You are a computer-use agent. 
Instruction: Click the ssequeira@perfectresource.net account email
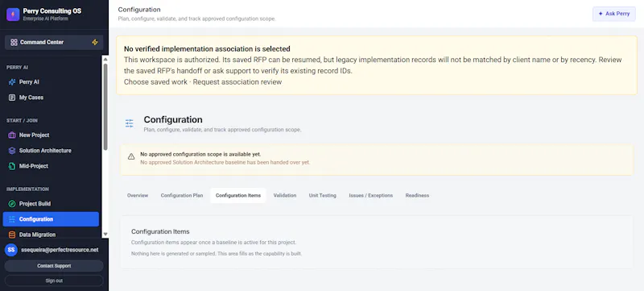click(60, 250)
